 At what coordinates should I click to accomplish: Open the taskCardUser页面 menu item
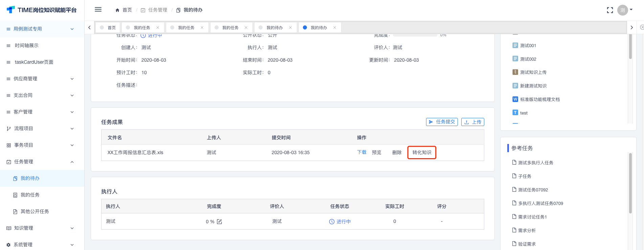tap(42, 62)
